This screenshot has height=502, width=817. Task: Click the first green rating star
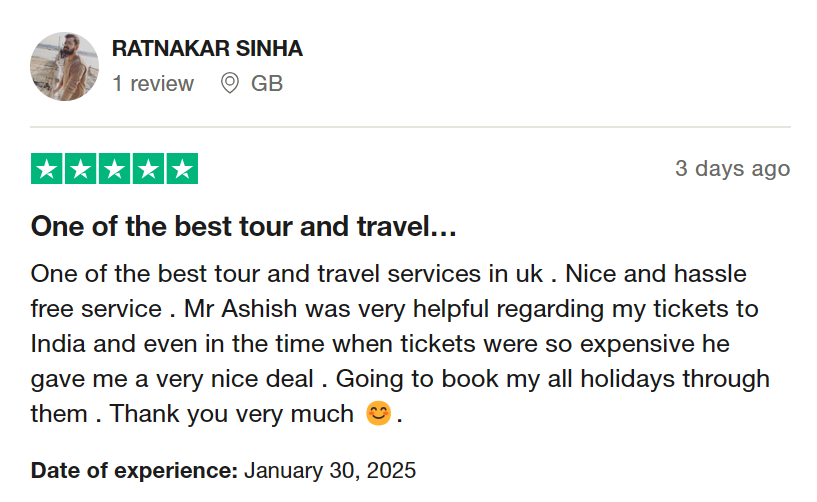coord(48,169)
